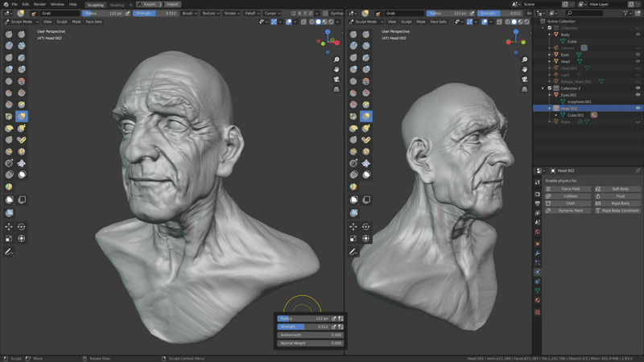Uncheck the Collection exclude checkbox in outliner
Image resolution: width=644 pixels, height=362 pixels.
point(550,28)
